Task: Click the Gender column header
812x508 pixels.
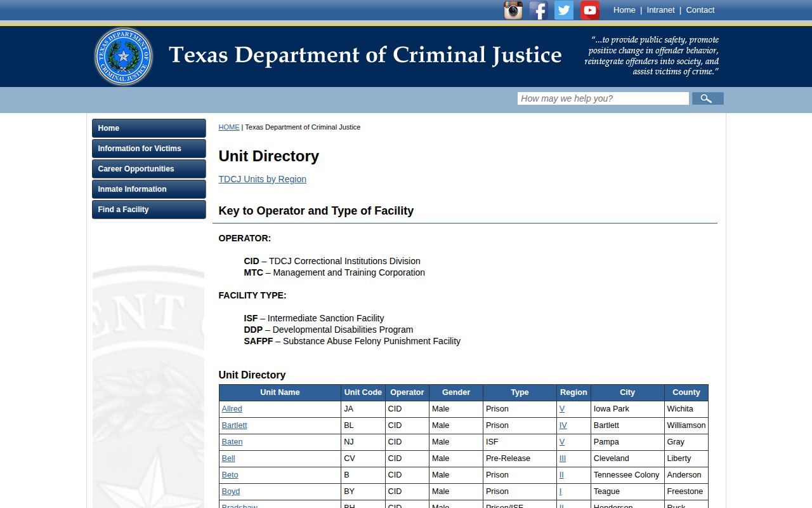Action: point(456,392)
